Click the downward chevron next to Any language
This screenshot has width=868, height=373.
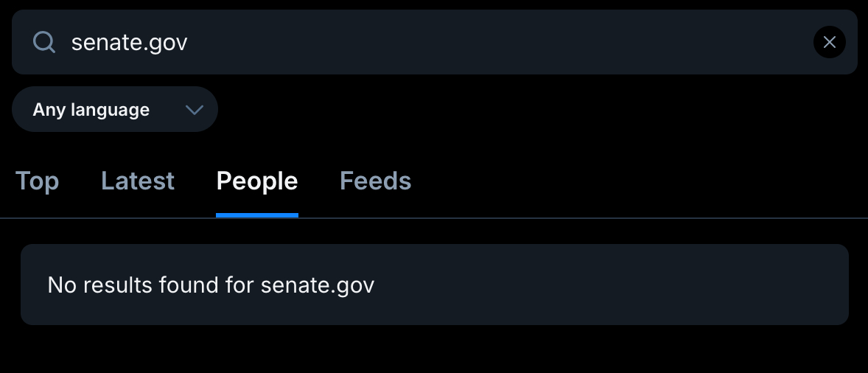(x=195, y=110)
